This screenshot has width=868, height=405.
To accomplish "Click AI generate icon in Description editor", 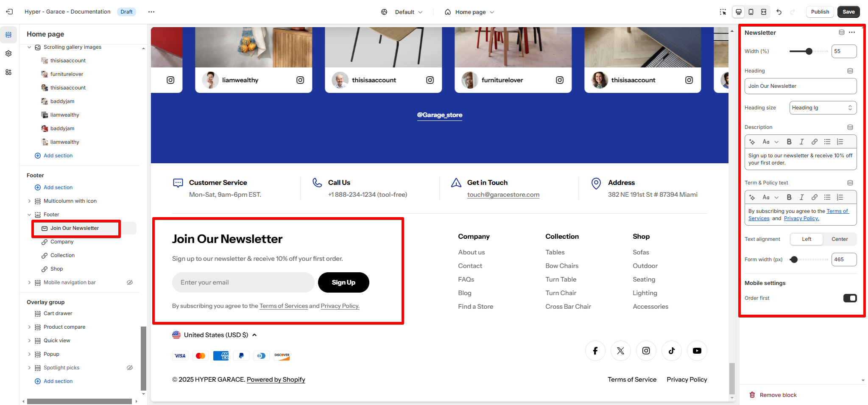I will [752, 142].
